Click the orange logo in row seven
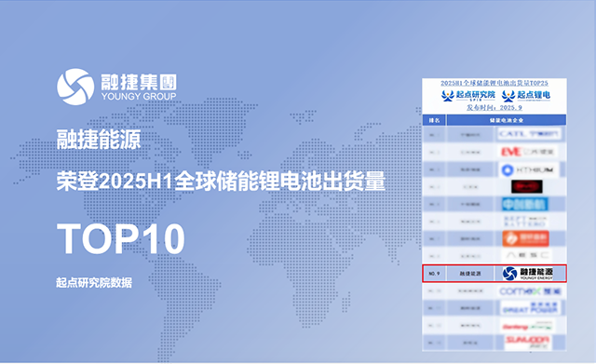Screen dimensions: 596x364 pos(525,238)
